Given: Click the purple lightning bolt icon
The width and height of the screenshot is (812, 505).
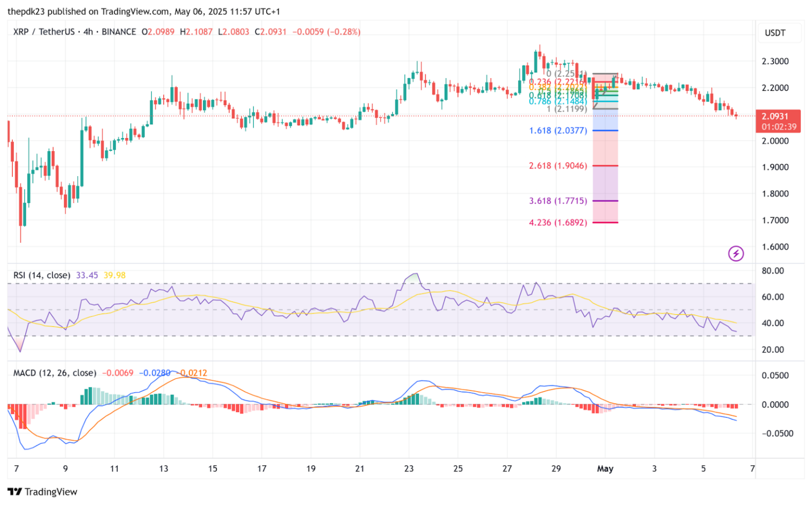Looking at the screenshot, I should coord(735,254).
